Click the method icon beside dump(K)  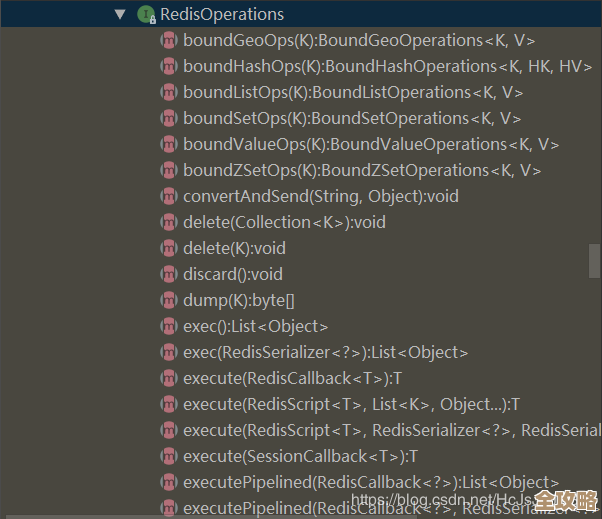[169, 300]
